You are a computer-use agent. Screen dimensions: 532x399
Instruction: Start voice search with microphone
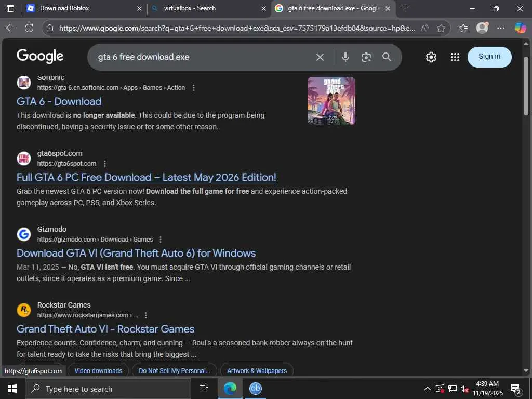pos(345,57)
